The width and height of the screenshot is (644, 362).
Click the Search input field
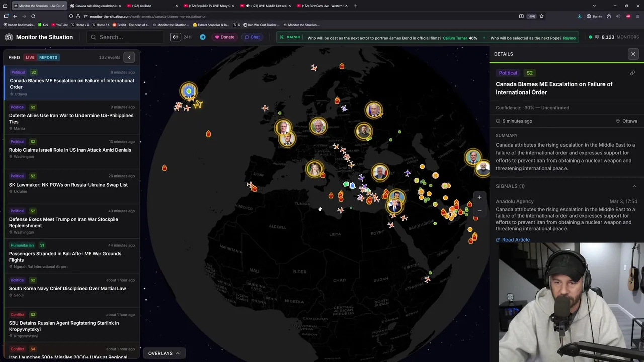point(125,37)
